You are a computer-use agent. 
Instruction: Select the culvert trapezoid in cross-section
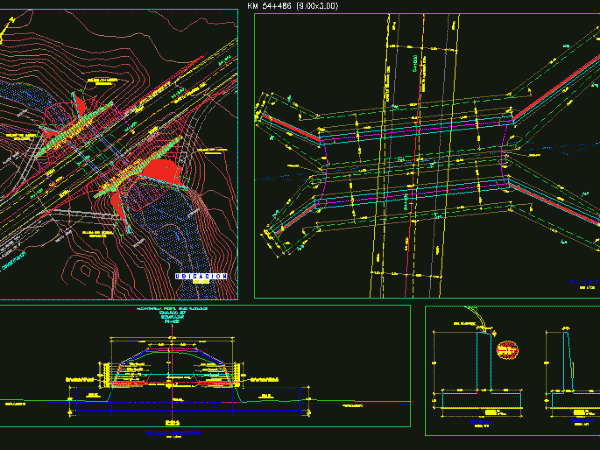[x=173, y=358]
